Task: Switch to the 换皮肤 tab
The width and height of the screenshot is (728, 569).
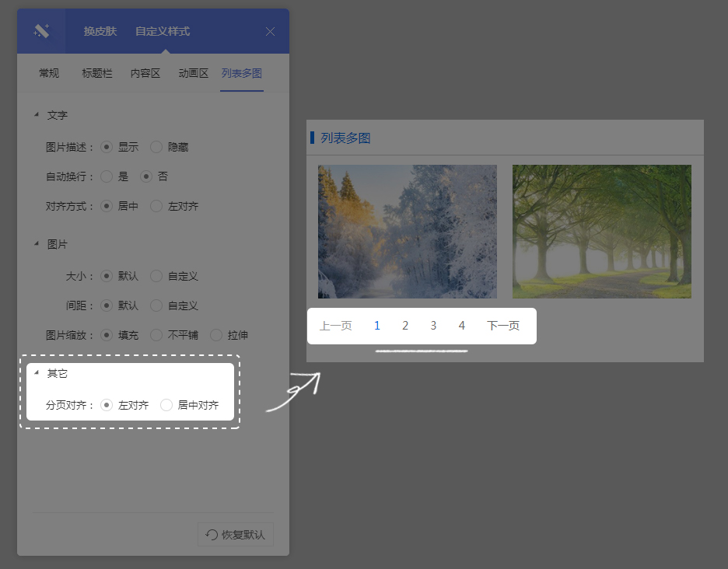Action: (100, 31)
